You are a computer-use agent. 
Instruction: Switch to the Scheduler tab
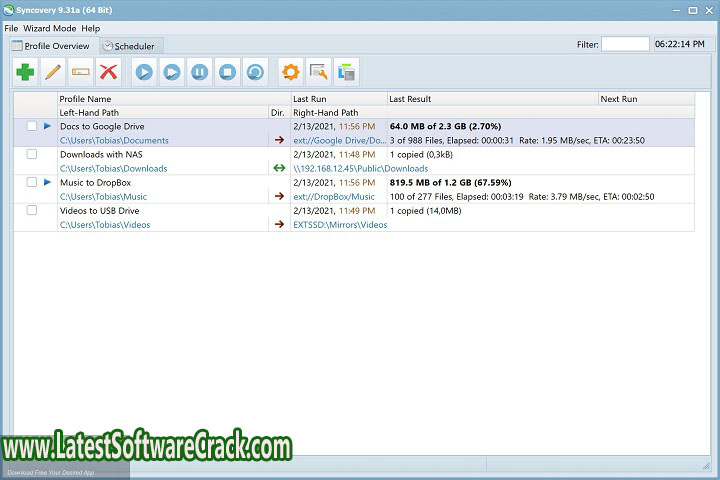pos(133,46)
